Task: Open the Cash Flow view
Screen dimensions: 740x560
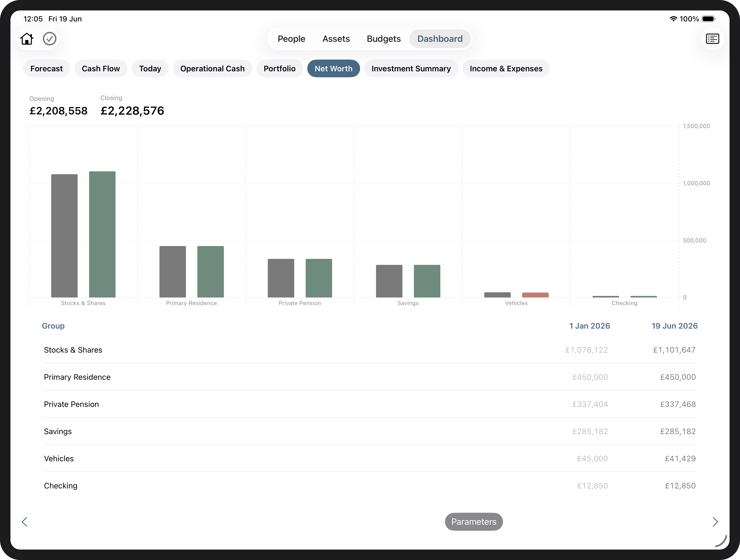Action: pyautogui.click(x=101, y=68)
